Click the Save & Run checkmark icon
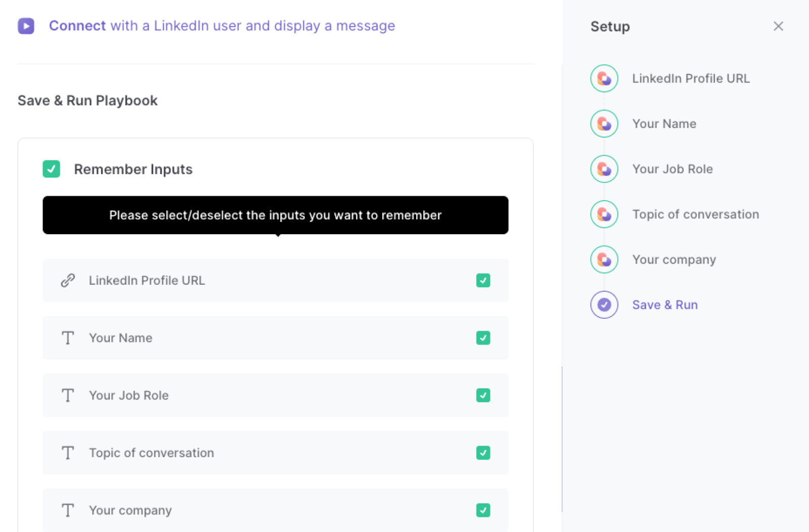This screenshot has width=809, height=532. [604, 304]
